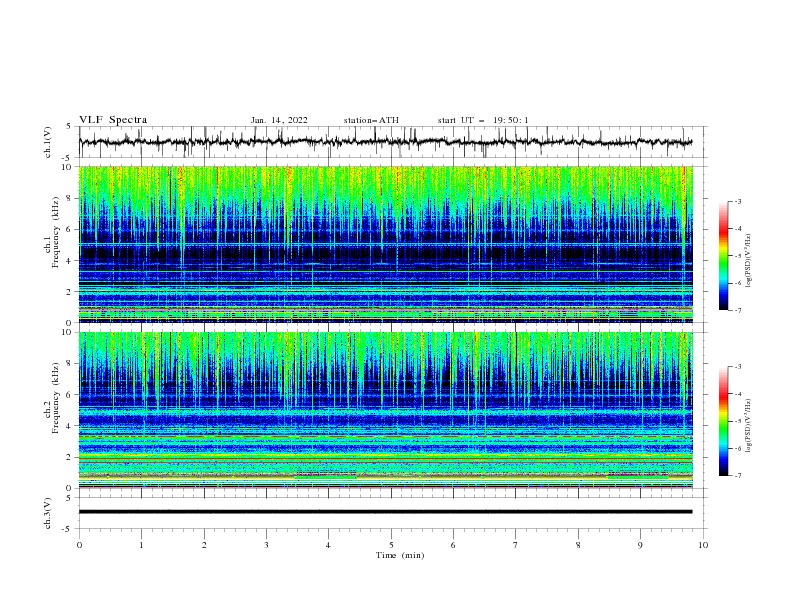Click the black ch.1 voltage waveform trace
Viewport: 792px width, 612px height.
(x=385, y=142)
